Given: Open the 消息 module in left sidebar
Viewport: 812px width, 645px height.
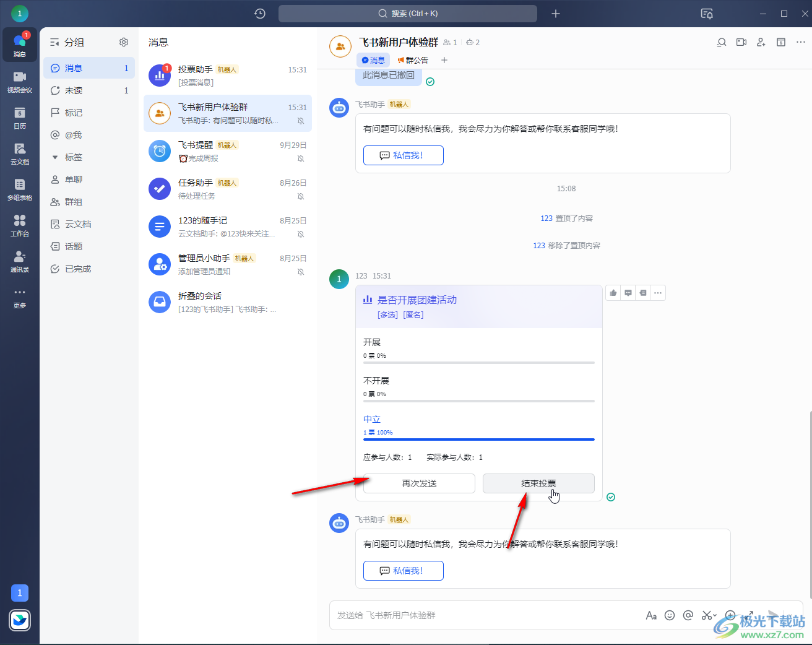Looking at the screenshot, I should tap(20, 45).
